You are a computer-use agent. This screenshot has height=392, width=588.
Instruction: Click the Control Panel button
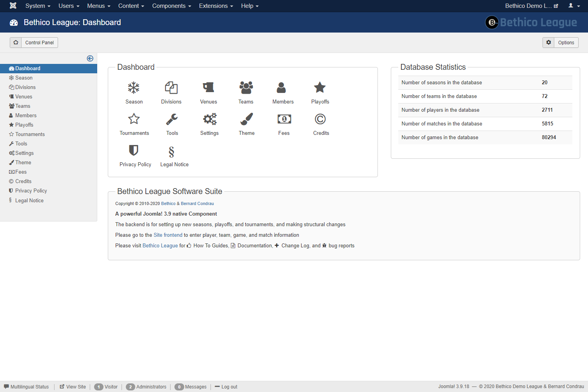click(34, 42)
